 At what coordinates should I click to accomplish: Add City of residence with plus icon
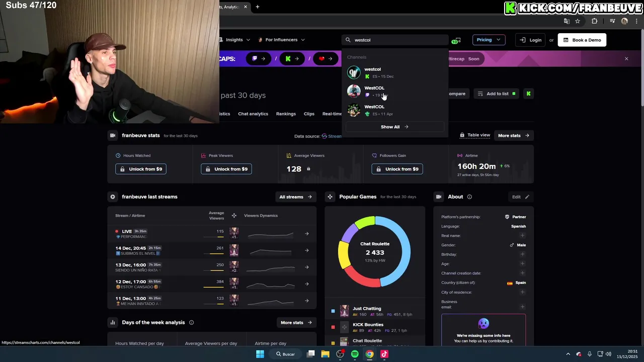[x=522, y=292]
